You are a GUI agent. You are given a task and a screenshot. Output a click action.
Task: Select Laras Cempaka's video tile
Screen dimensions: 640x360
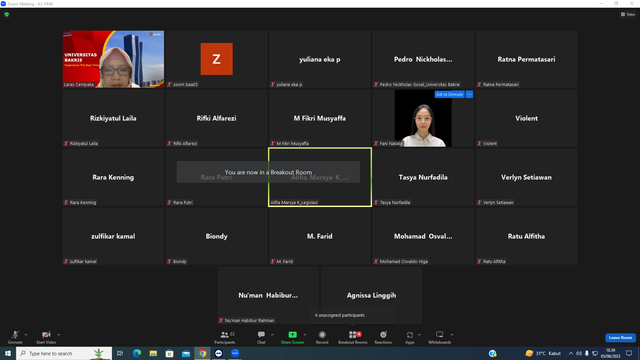point(113,59)
